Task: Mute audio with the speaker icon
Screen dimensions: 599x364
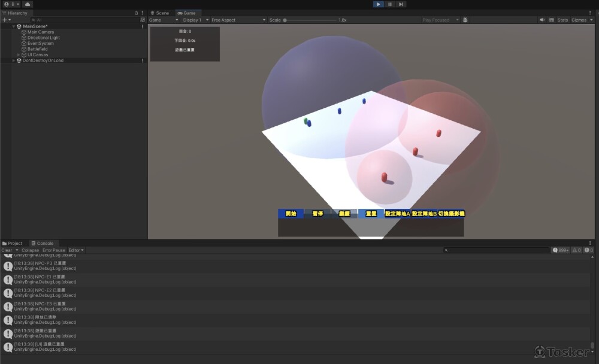Action: 542,20
